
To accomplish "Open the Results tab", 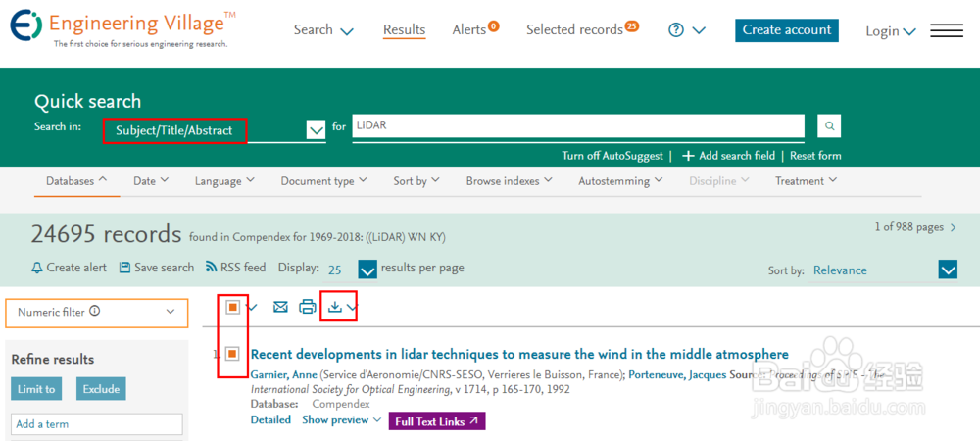I will click(x=405, y=30).
